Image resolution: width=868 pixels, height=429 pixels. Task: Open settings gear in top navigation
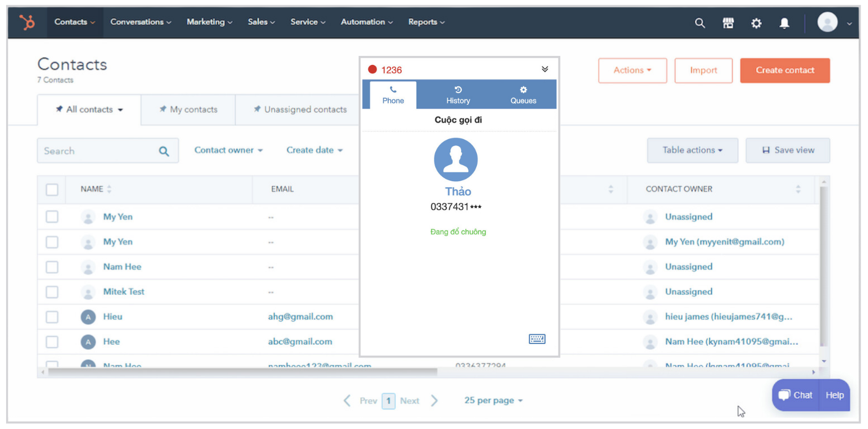pos(756,23)
